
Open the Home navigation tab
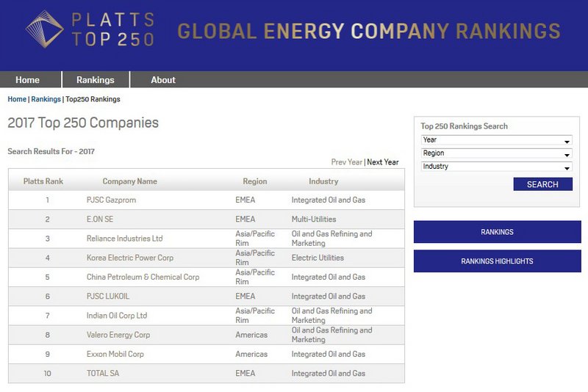[x=28, y=80]
